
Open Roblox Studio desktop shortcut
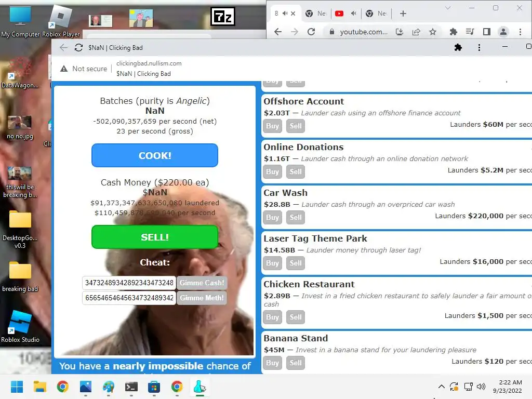pyautogui.click(x=20, y=326)
